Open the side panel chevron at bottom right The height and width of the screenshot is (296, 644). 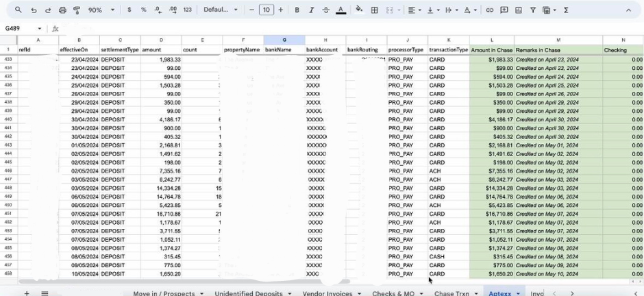click(637, 293)
